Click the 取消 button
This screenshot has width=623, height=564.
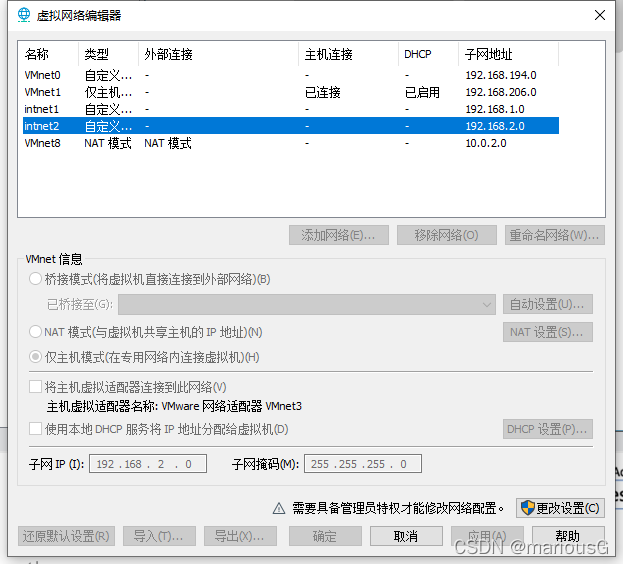click(406, 536)
